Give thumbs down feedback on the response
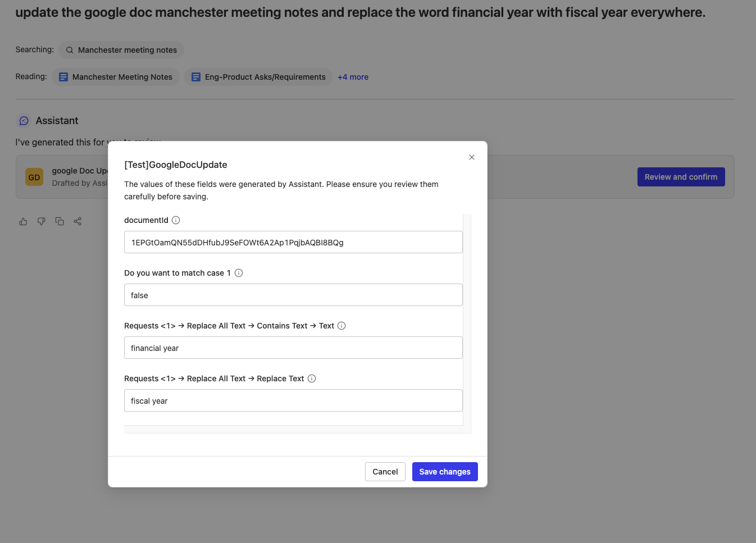This screenshot has width=756, height=543. [41, 221]
